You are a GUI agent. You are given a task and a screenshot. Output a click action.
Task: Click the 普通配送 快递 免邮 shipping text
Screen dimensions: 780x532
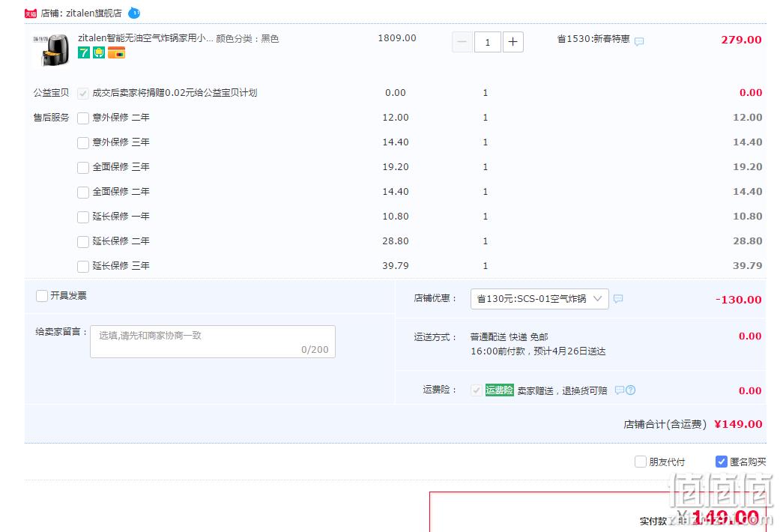point(509,337)
